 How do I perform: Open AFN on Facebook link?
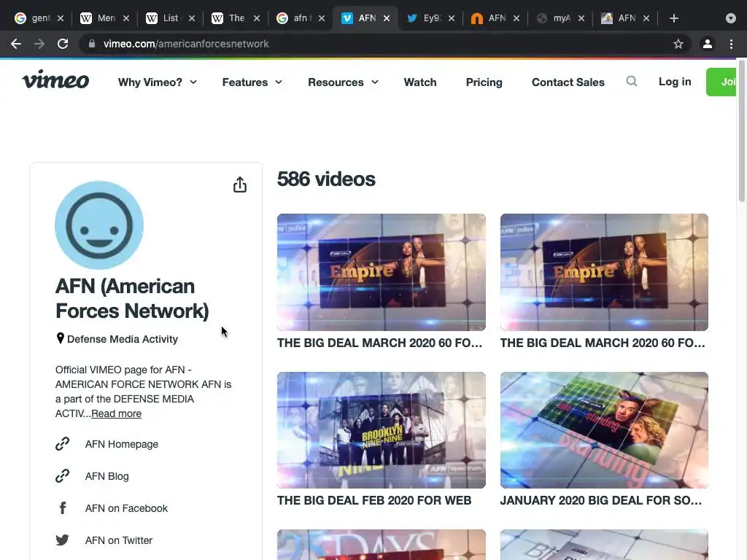pyautogui.click(x=126, y=508)
